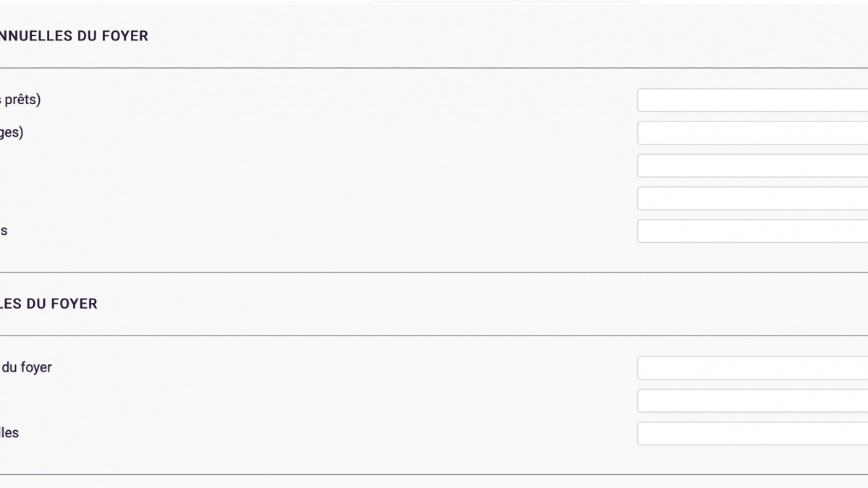Click the divider line above "LES DU FOYER" heading
Screen dimensions: 868x488
[x=434, y=273]
